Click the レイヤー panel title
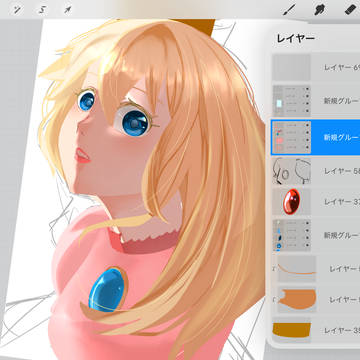The height and width of the screenshot is (360, 360). click(x=296, y=39)
